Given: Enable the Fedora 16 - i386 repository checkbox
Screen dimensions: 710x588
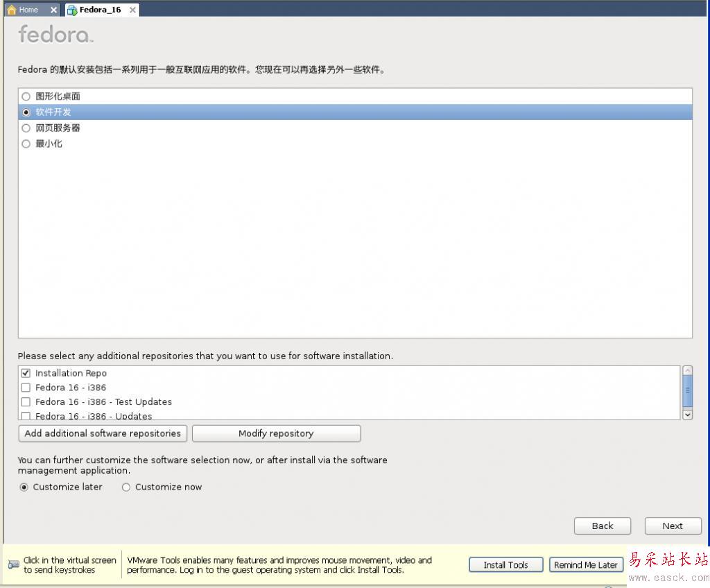Looking at the screenshot, I should pyautogui.click(x=26, y=388).
